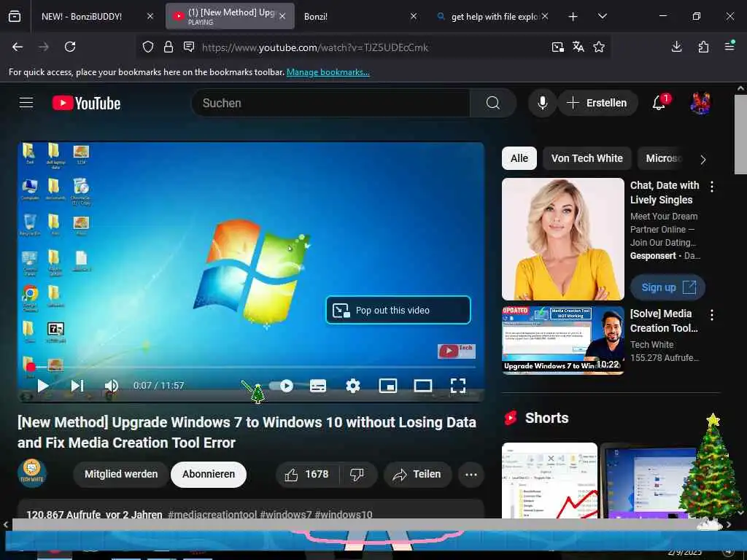The height and width of the screenshot is (560, 747).
Task: Enable theater mode in the player
Action: point(422,385)
